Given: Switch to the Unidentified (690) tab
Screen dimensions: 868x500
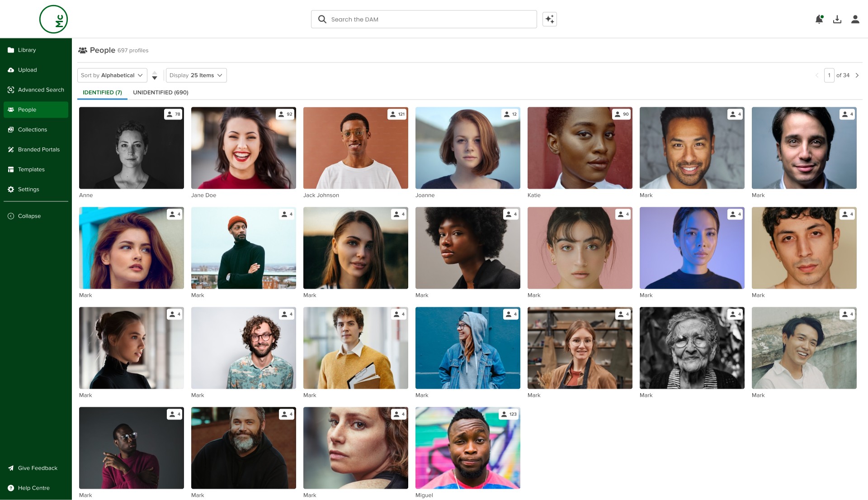Looking at the screenshot, I should coord(160,92).
